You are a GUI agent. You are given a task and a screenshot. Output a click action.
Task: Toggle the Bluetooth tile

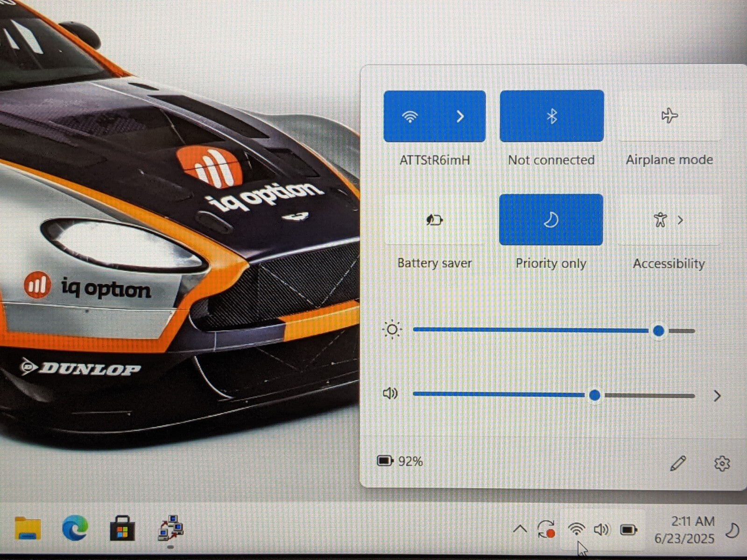[x=551, y=116]
